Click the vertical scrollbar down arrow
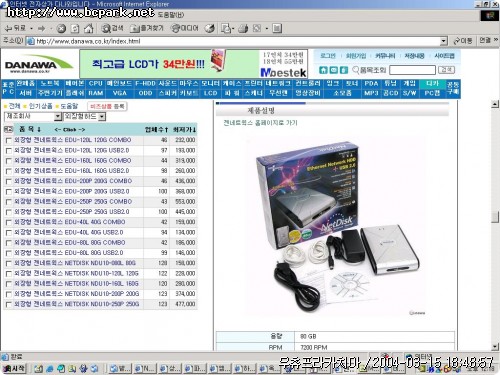The height and width of the screenshot is (375, 500). [x=495, y=347]
